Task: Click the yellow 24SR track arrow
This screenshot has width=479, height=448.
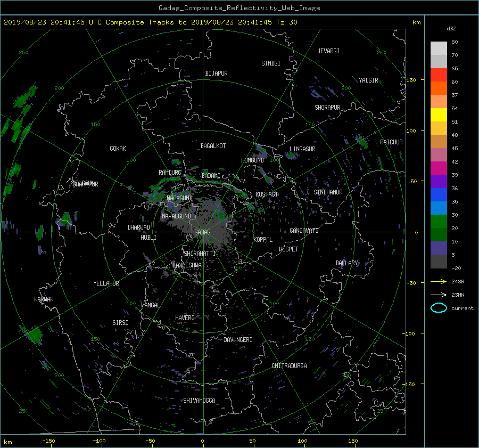Action: [439, 281]
